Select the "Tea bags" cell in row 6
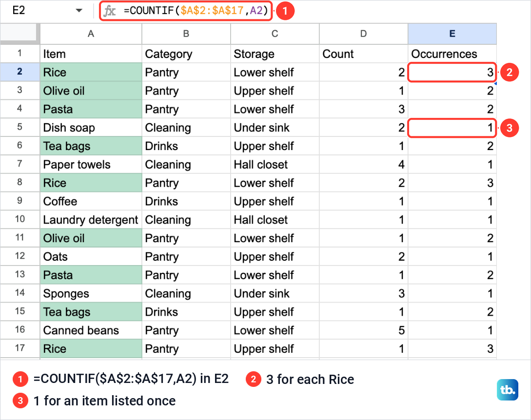Image resolution: width=531 pixels, height=420 pixels. click(x=91, y=146)
